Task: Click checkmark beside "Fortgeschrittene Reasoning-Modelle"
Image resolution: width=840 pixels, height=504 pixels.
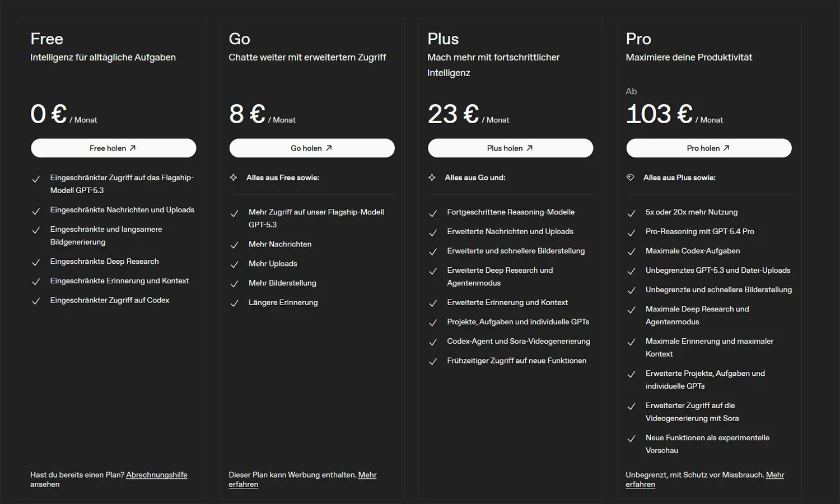Action: (433, 213)
